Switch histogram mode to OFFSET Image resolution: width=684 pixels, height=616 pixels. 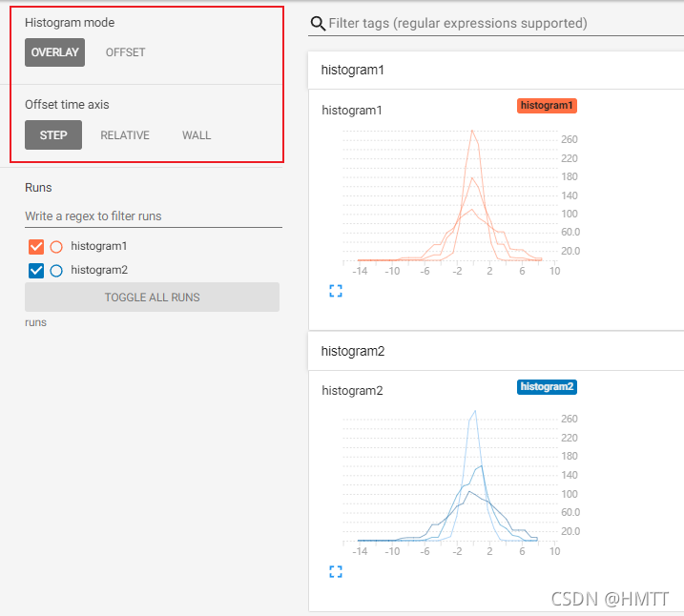pos(125,52)
